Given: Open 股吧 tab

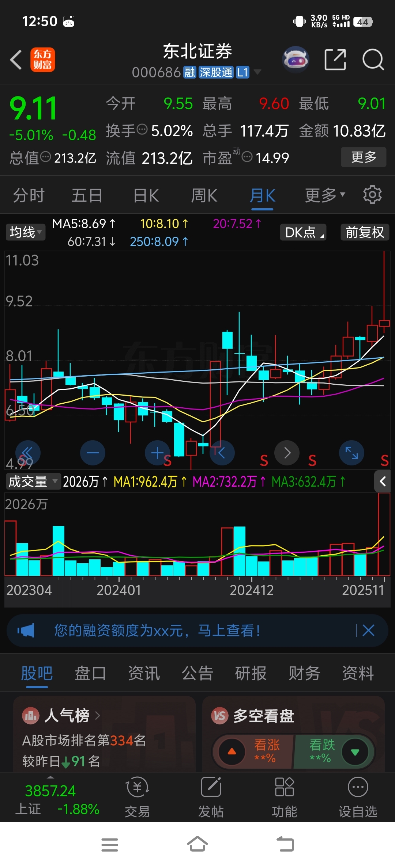Looking at the screenshot, I should click(37, 673).
